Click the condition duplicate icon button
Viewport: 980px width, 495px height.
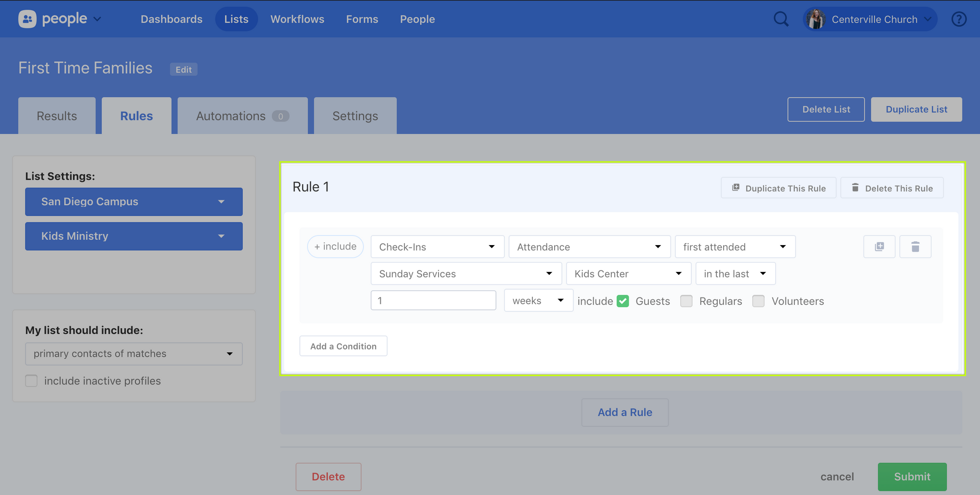[x=879, y=247]
